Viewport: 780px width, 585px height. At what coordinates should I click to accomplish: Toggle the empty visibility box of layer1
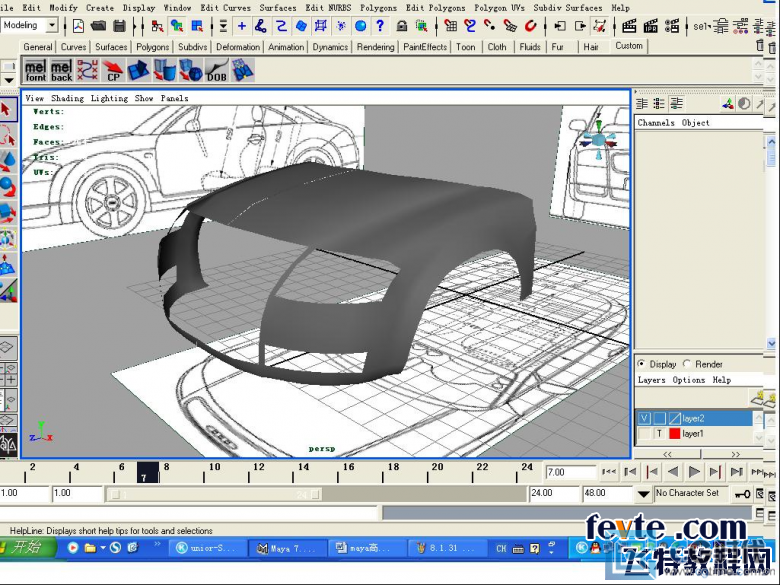(x=644, y=434)
